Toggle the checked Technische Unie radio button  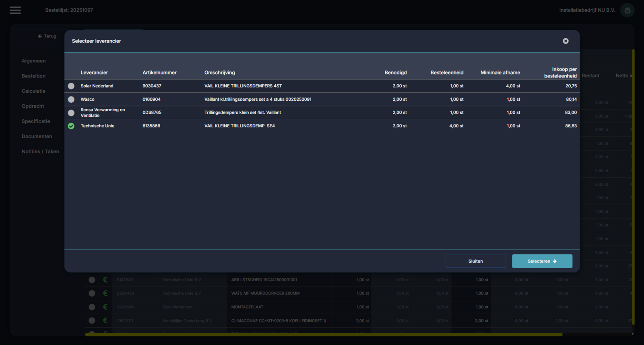point(71,126)
